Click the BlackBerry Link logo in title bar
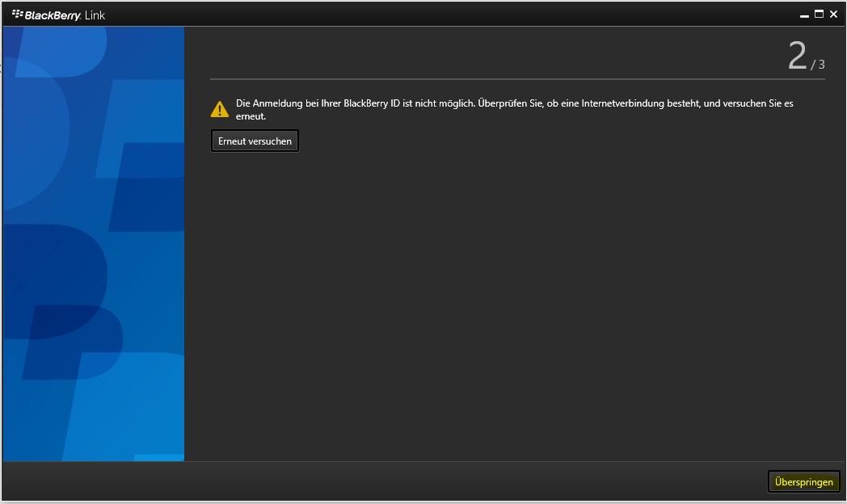The width and height of the screenshot is (847, 504). click(58, 15)
